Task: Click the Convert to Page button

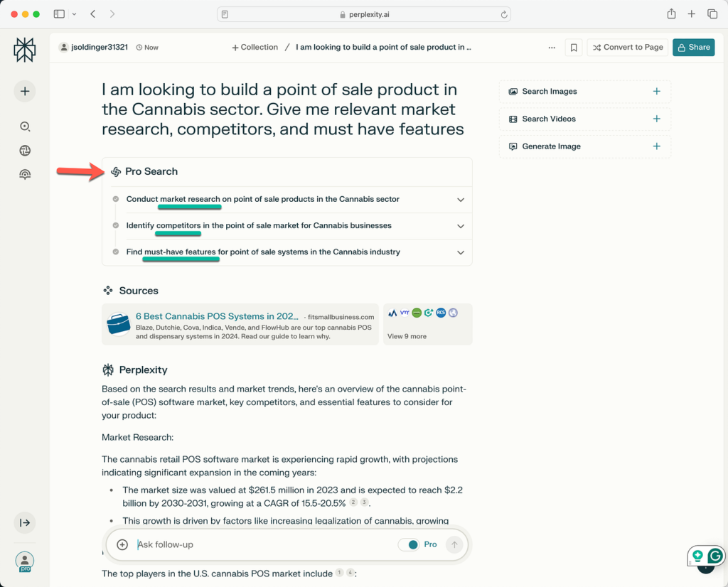Action: tap(628, 48)
